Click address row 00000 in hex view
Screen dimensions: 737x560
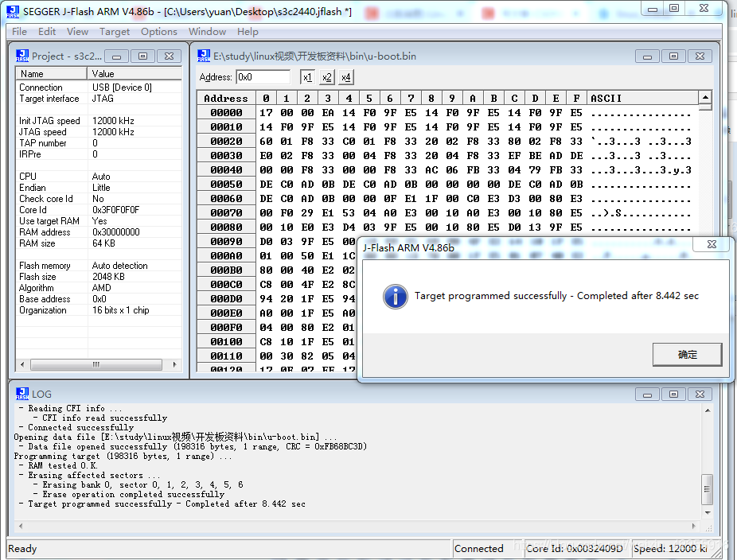[x=226, y=113]
